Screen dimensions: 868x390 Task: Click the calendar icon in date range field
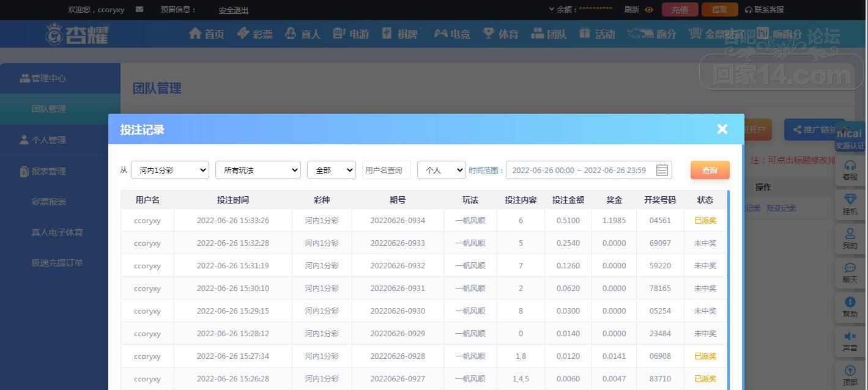(x=661, y=170)
